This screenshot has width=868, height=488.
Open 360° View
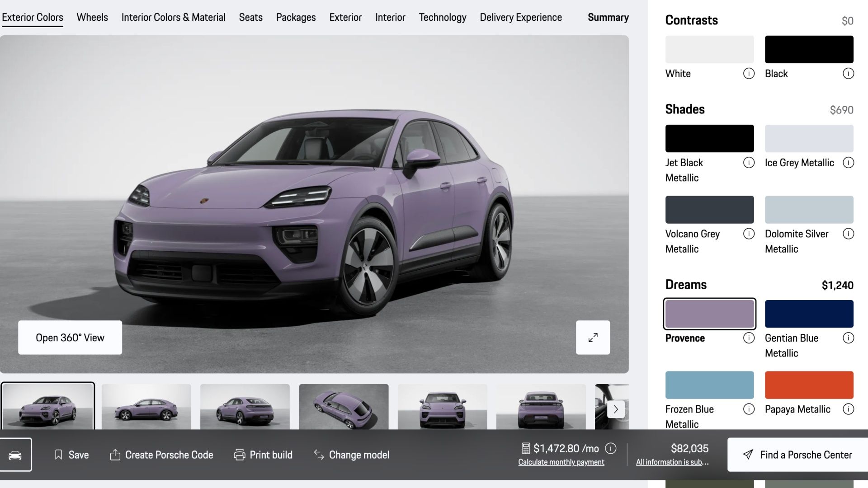point(70,338)
